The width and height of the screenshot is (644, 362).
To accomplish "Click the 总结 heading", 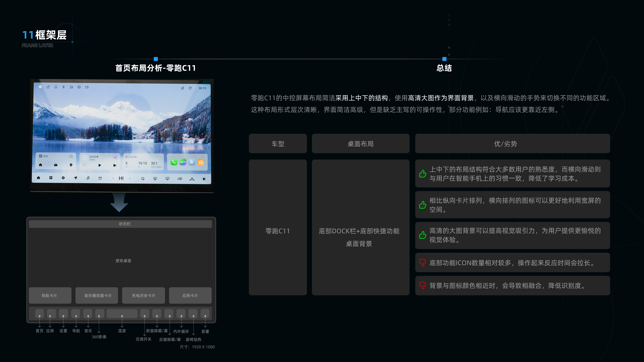I will pos(444,68).
